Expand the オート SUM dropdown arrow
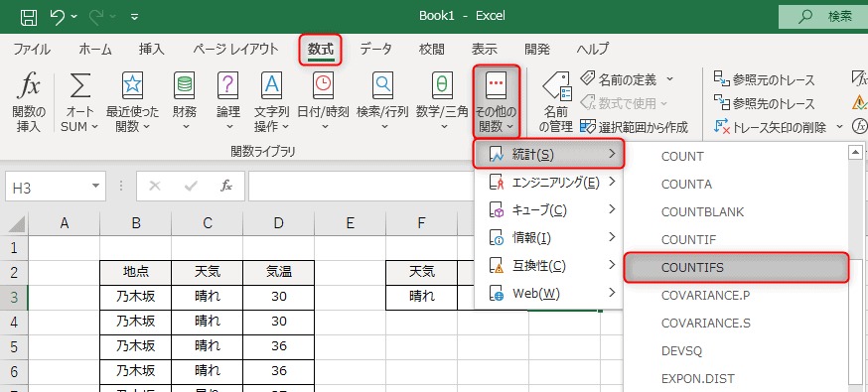 [94, 127]
